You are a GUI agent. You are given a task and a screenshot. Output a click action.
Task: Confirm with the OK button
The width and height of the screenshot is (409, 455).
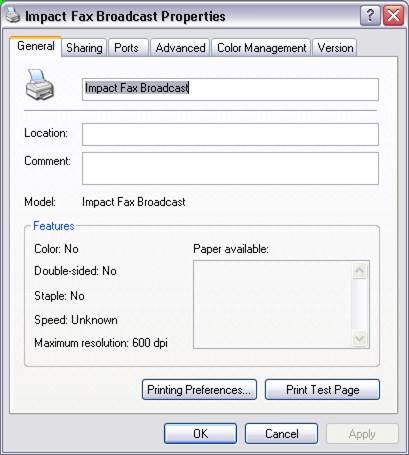tap(200, 434)
